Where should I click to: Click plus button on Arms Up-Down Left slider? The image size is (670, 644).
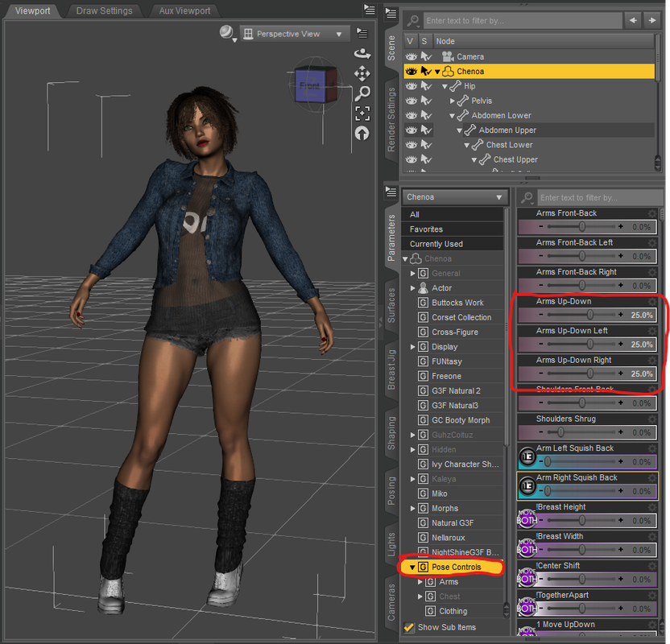(x=621, y=345)
